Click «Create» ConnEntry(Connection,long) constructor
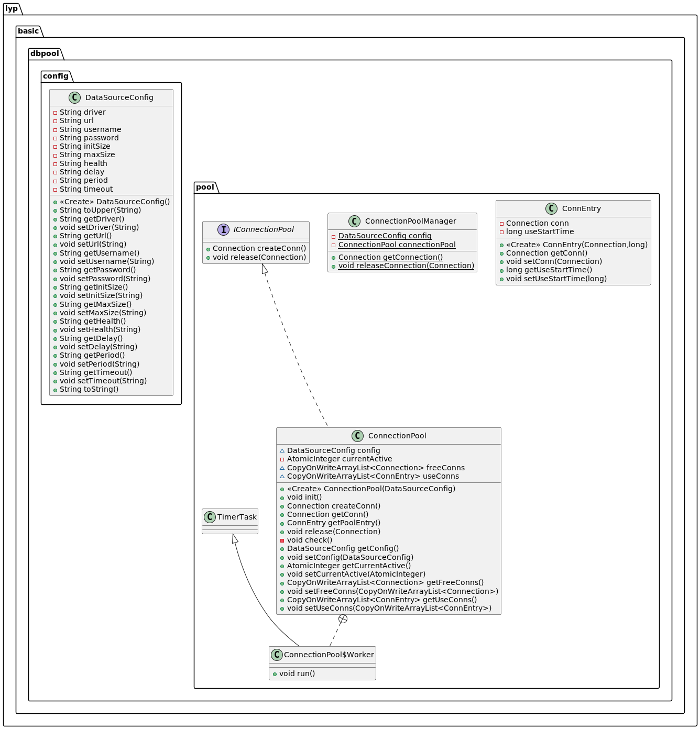The image size is (700, 729). click(x=577, y=245)
